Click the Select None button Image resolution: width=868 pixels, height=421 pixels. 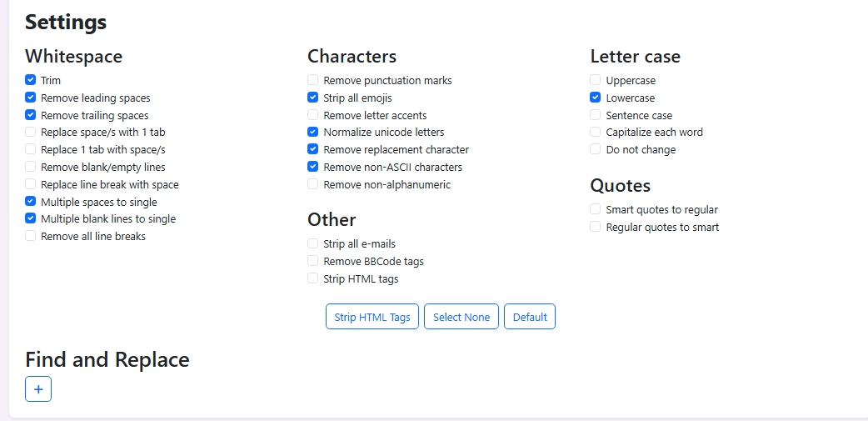point(461,317)
